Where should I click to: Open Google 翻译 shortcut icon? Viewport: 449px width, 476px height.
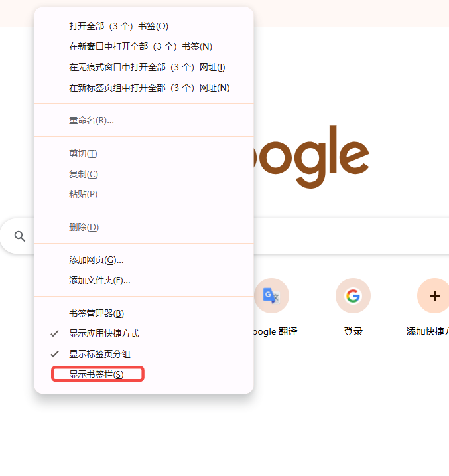click(271, 295)
